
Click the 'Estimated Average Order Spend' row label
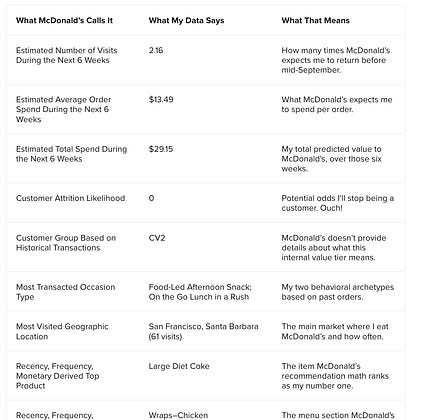pos(63,109)
